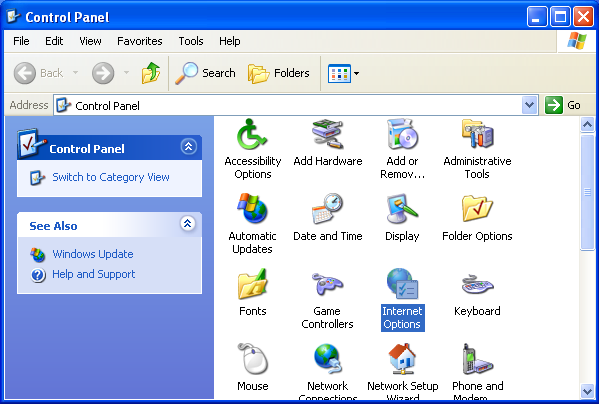Collapse the Control Panel side pane section
This screenshot has height=404, width=599.
pos(188,147)
